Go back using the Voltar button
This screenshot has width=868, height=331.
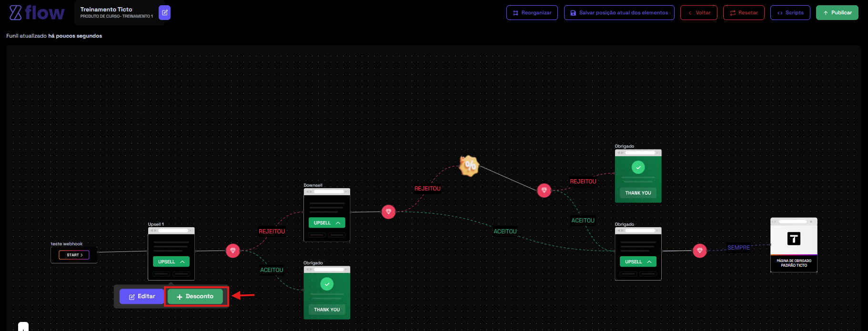click(x=698, y=13)
